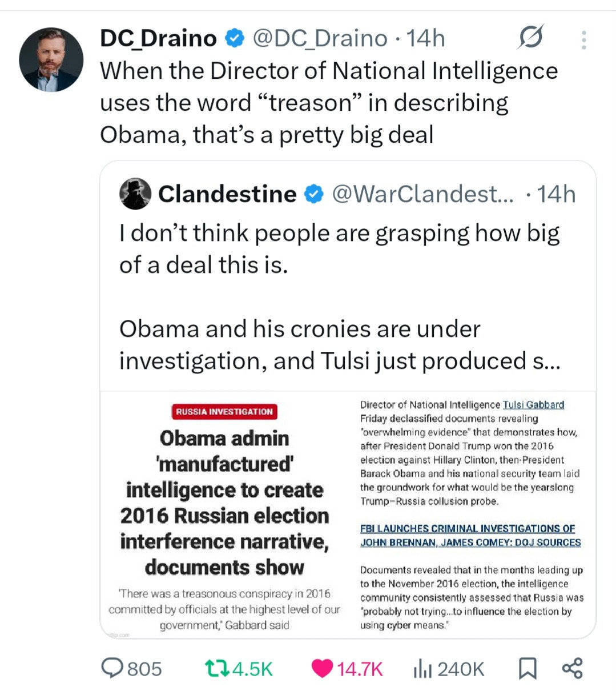Viewport: 616px width, 695px height.
Task: Open Clandestine's small avatar
Action: click(x=135, y=194)
